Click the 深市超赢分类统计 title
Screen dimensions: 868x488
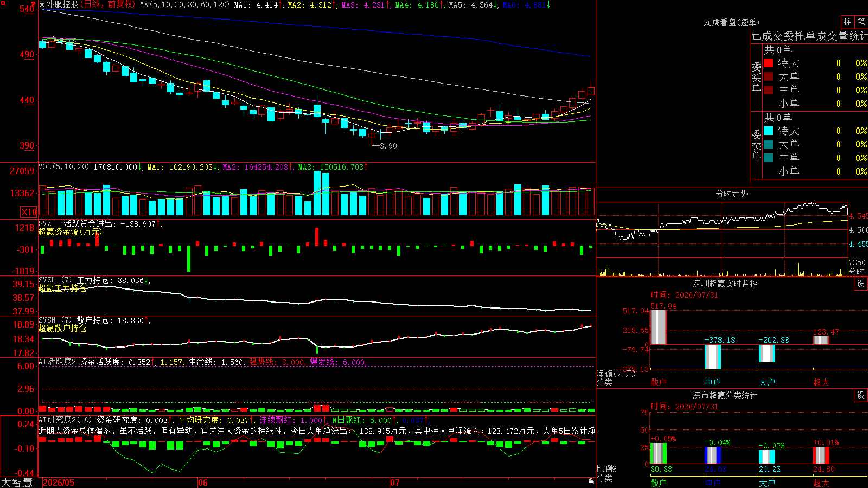click(725, 395)
